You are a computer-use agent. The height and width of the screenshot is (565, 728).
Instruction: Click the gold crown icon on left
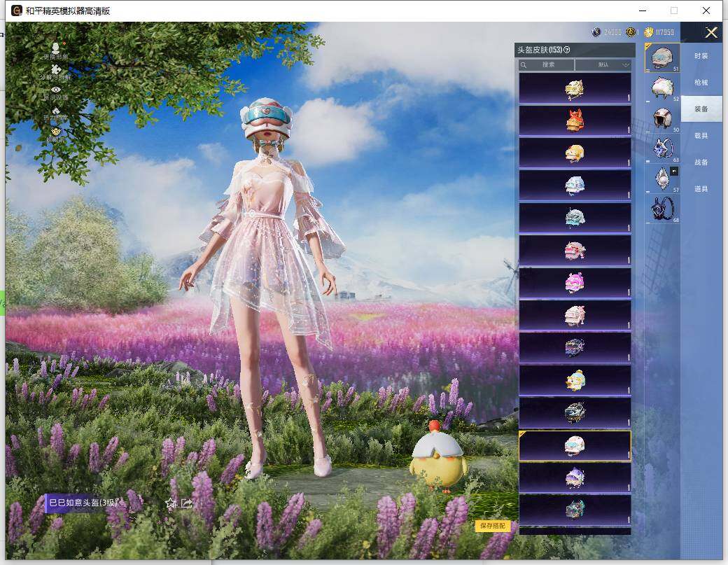click(56, 131)
